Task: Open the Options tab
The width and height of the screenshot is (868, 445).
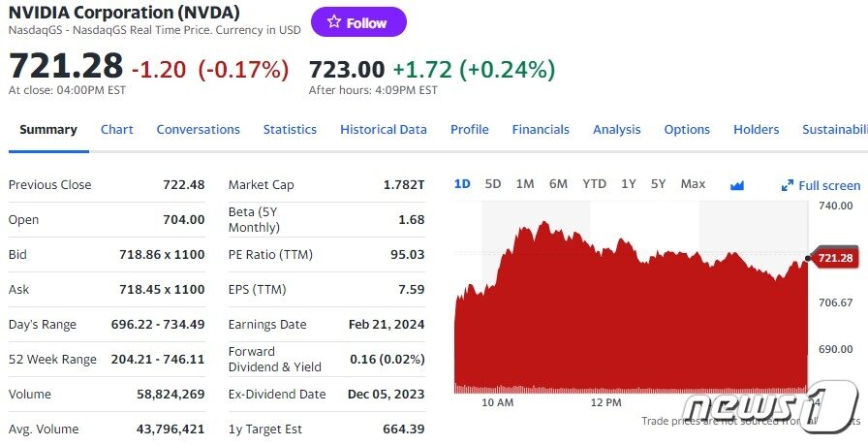Action: point(687,130)
